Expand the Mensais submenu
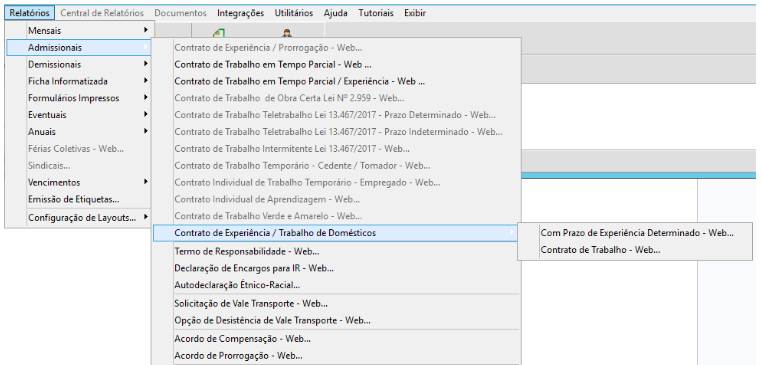 (x=79, y=31)
